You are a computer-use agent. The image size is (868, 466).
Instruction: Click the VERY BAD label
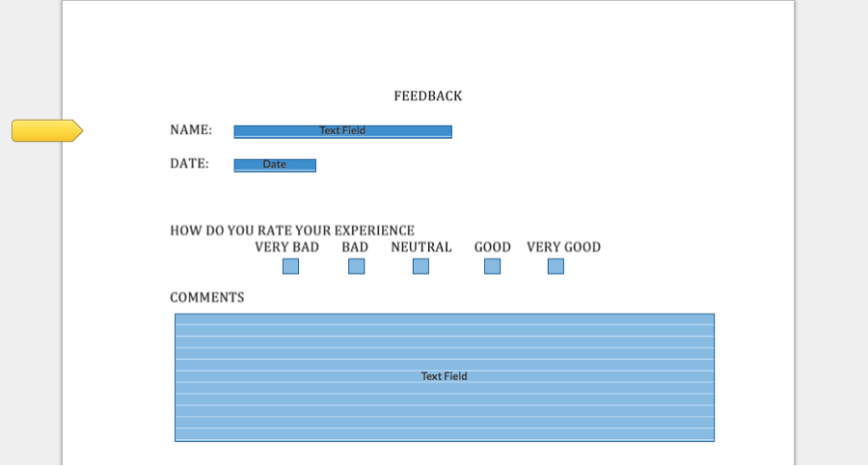click(x=286, y=247)
